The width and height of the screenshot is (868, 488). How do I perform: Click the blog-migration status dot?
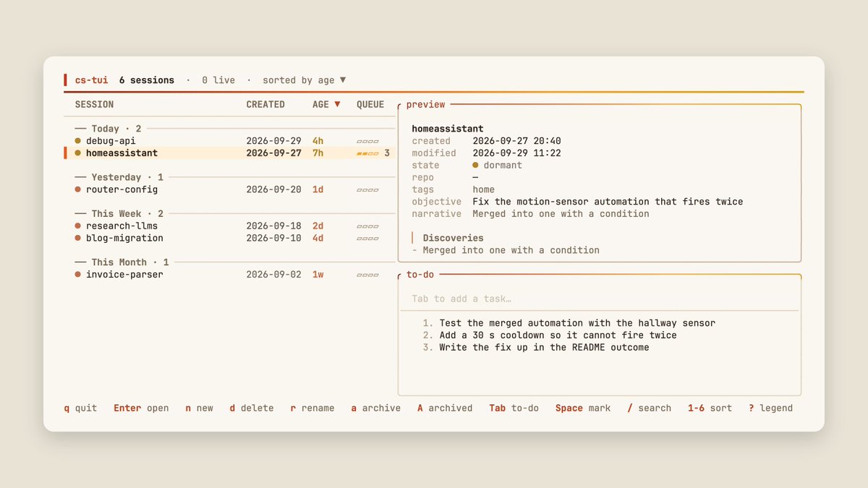[x=77, y=238]
